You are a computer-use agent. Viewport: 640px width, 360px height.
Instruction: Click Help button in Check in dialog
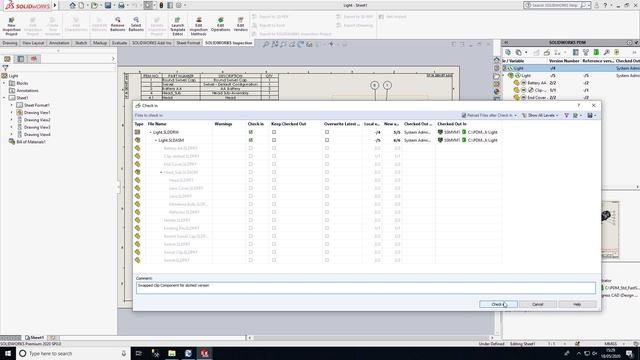(577, 304)
